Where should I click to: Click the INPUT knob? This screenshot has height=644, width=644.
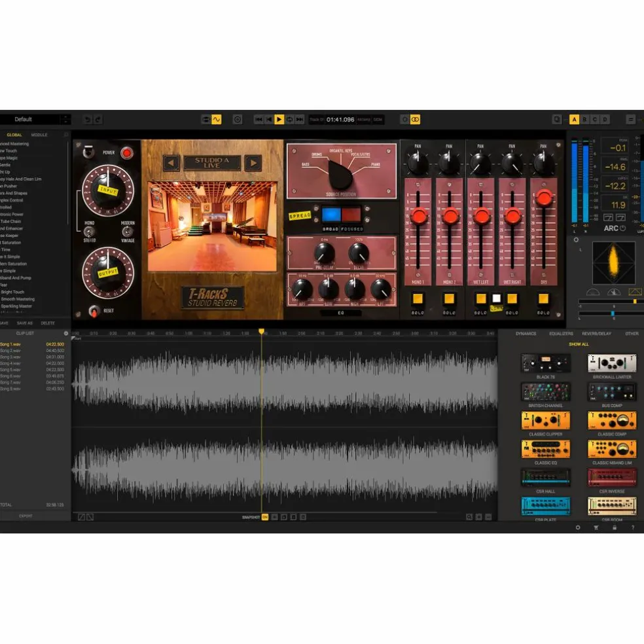pyautogui.click(x=107, y=191)
